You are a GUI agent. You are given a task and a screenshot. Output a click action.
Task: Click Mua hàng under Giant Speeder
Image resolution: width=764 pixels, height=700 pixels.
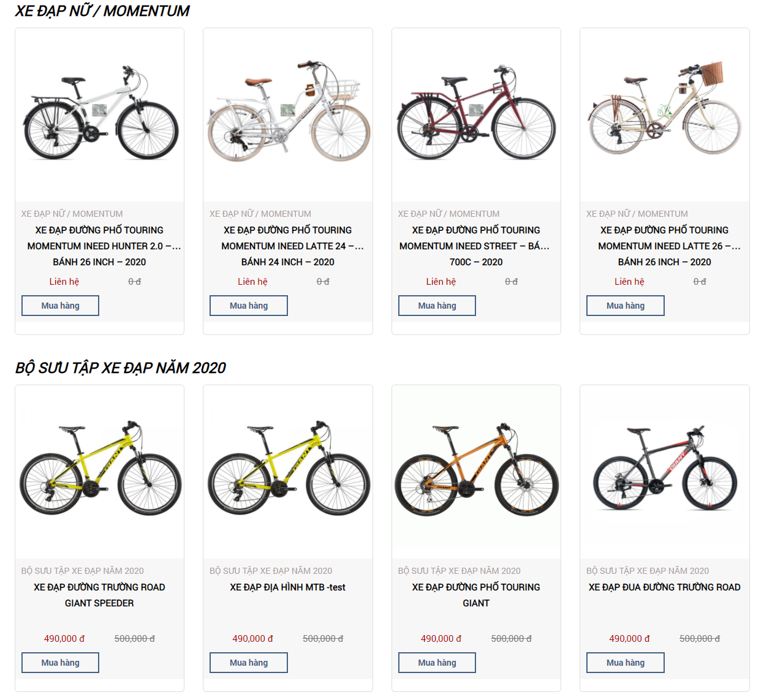click(60, 663)
